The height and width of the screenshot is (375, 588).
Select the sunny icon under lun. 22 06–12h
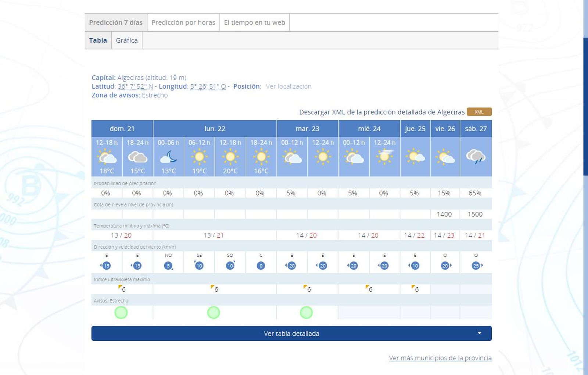click(200, 158)
